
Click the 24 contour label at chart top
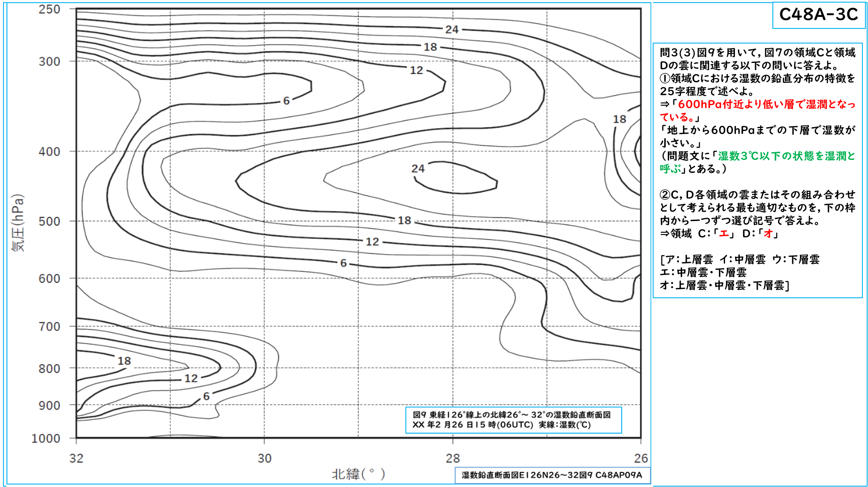pyautogui.click(x=452, y=29)
